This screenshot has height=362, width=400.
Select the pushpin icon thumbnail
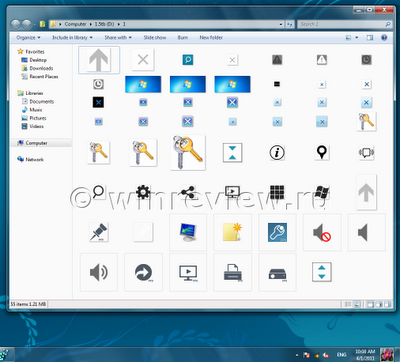99,232
